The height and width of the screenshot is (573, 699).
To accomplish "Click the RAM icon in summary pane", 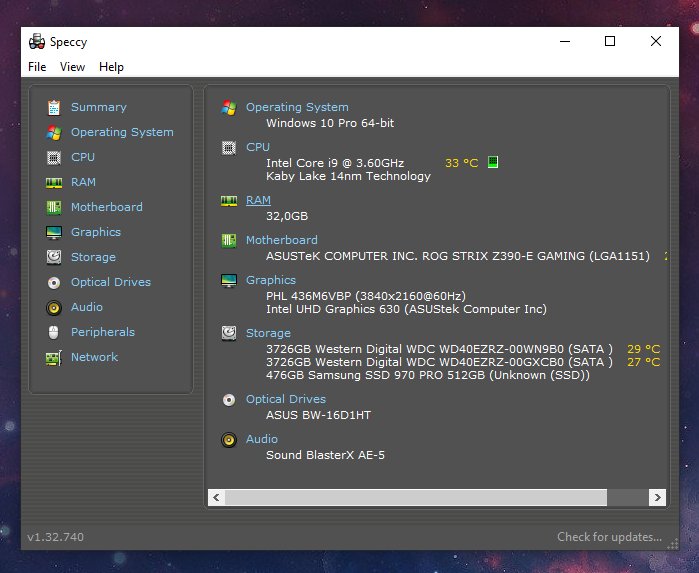I will (229, 201).
